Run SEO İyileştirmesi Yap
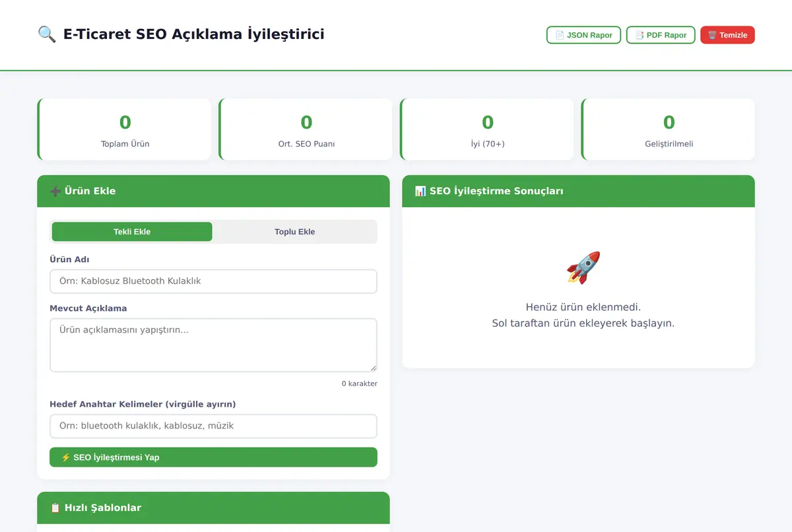The height and width of the screenshot is (532, 792). pyautogui.click(x=213, y=457)
